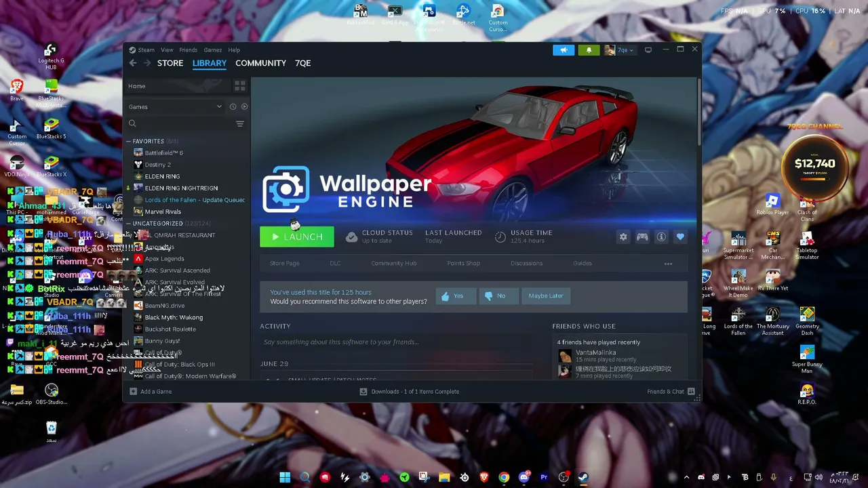Collapse the UNCATEGORIZED category
Screen dimensions: 868x488
[x=128, y=223]
